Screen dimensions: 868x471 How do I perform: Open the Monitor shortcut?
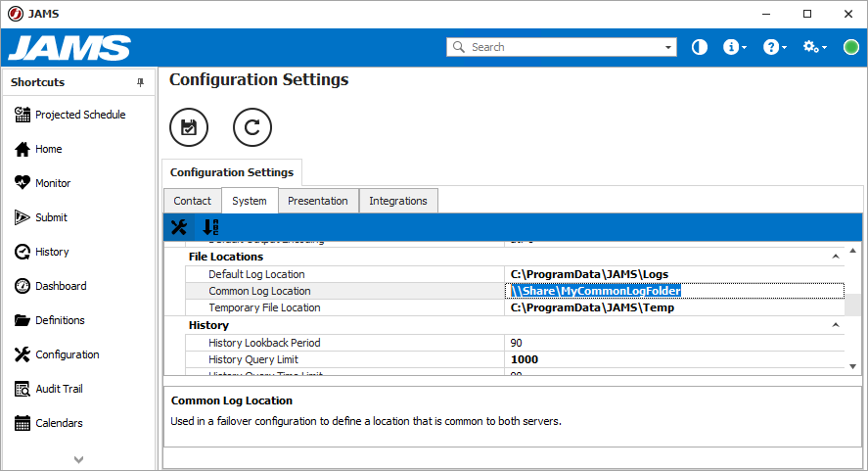(x=43, y=183)
